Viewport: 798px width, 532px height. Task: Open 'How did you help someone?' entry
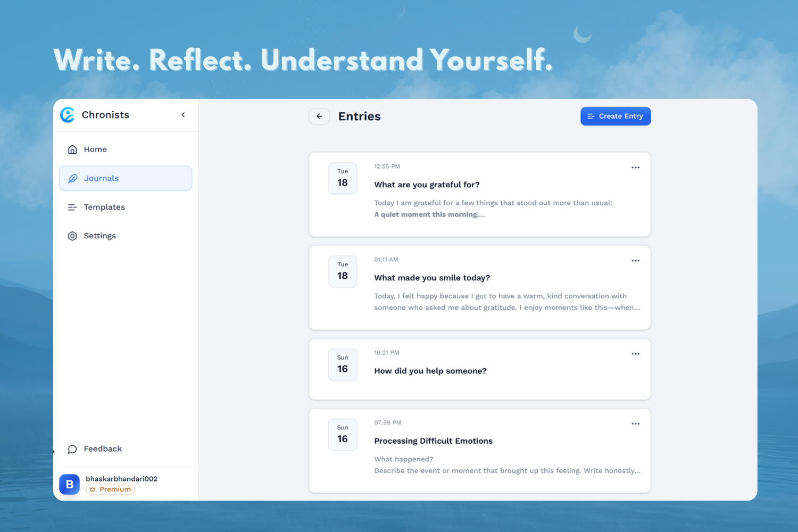pos(430,371)
